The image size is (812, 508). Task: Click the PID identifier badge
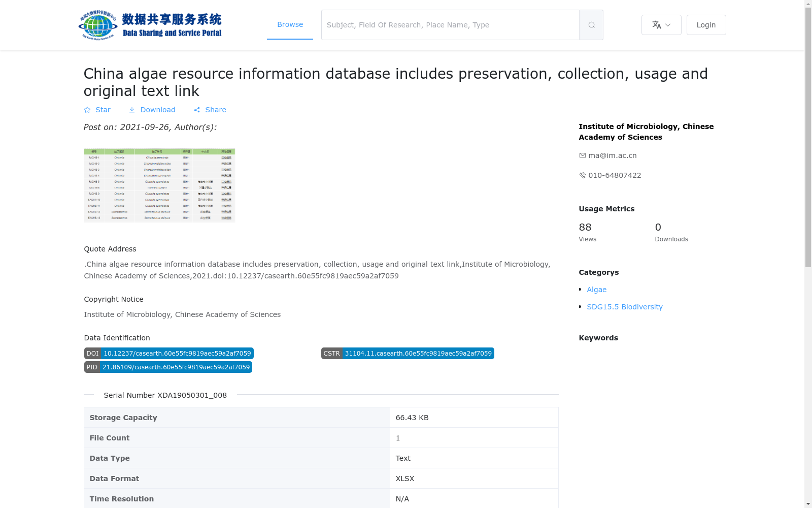(168, 367)
